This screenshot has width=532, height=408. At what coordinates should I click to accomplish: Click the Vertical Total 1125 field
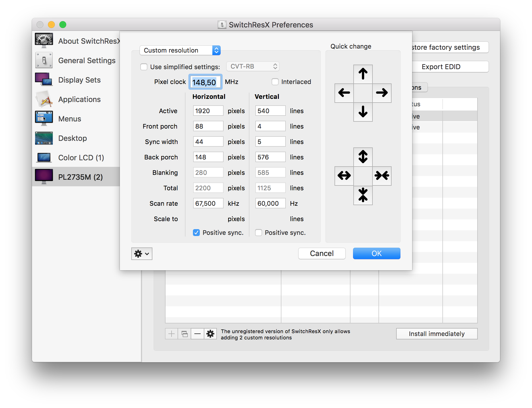point(270,188)
